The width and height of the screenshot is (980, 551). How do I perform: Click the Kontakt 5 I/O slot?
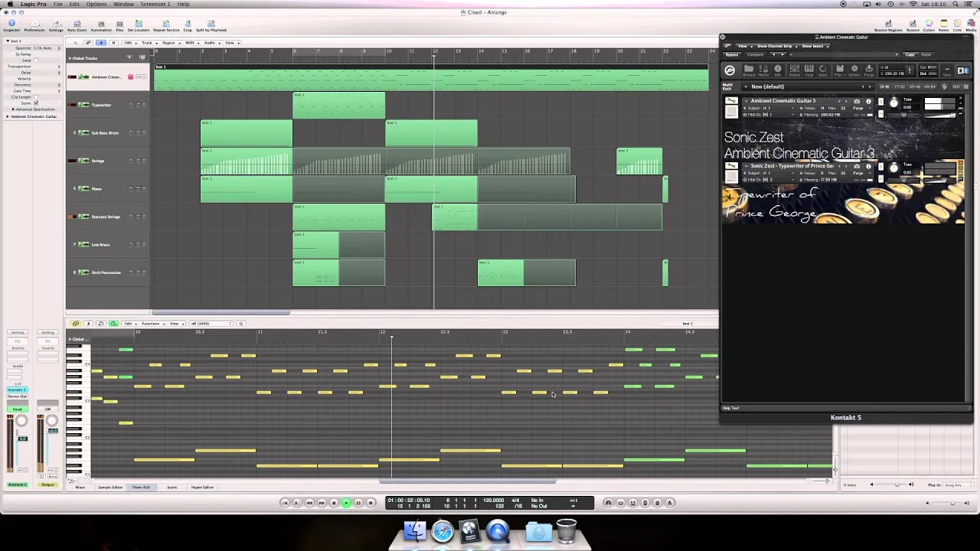point(17,390)
